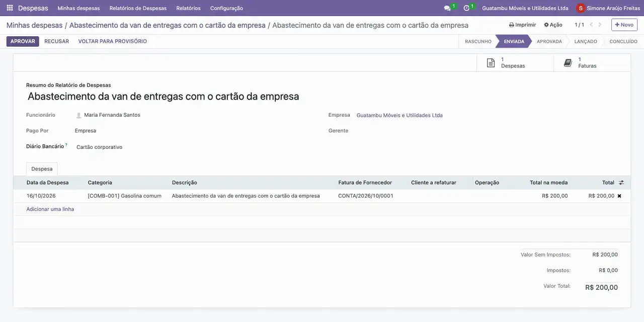Sort by Categoria column header

coord(100,183)
